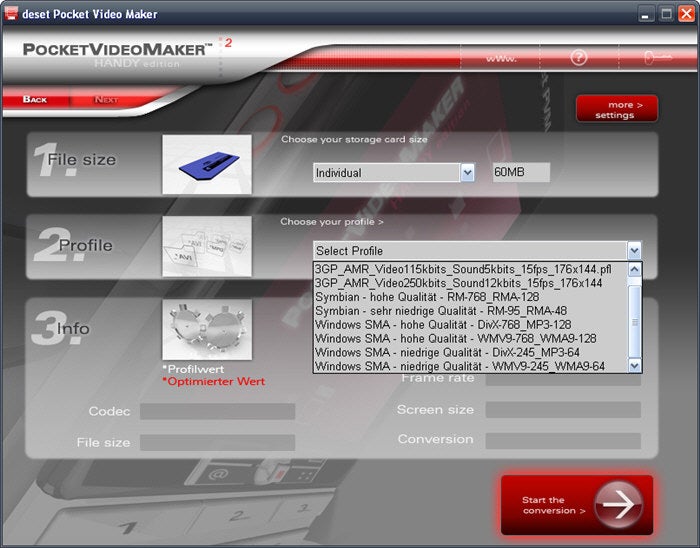700x548 pixels.
Task: Open more settings
Action: tap(617, 108)
